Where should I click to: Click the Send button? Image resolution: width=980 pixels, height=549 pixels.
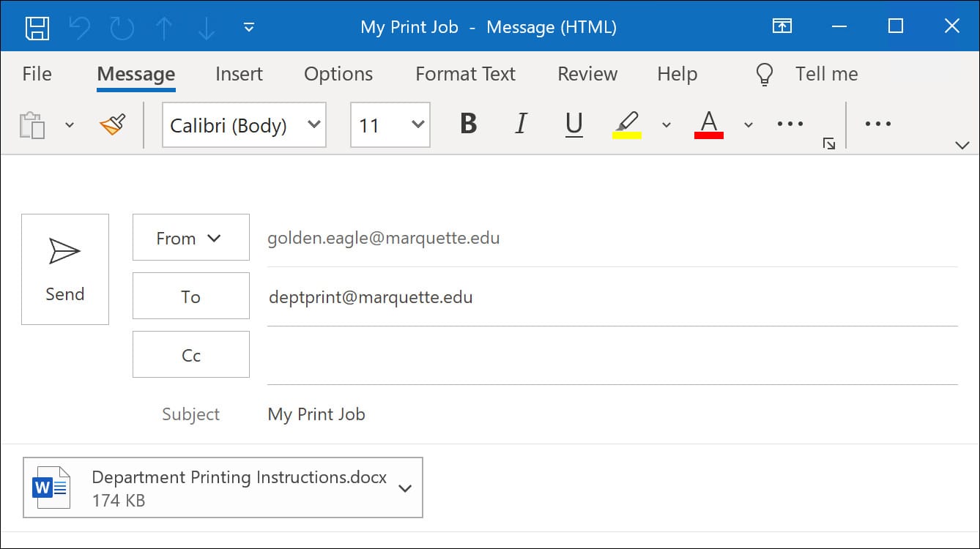[x=64, y=269]
